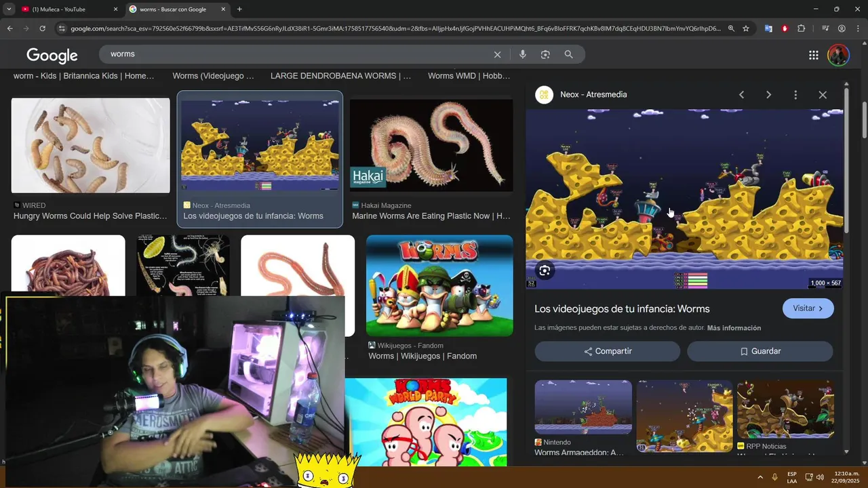The height and width of the screenshot is (488, 868).
Task: Click the Visitar button
Action: coord(808,308)
